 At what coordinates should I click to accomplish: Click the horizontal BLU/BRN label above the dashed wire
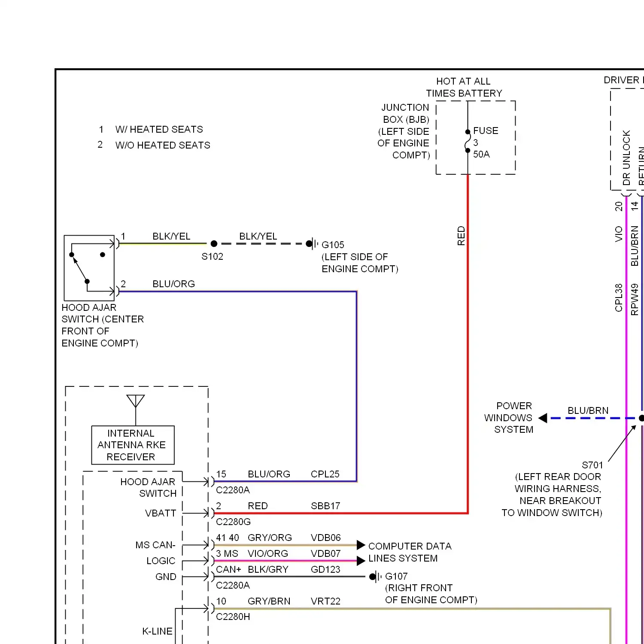point(588,410)
